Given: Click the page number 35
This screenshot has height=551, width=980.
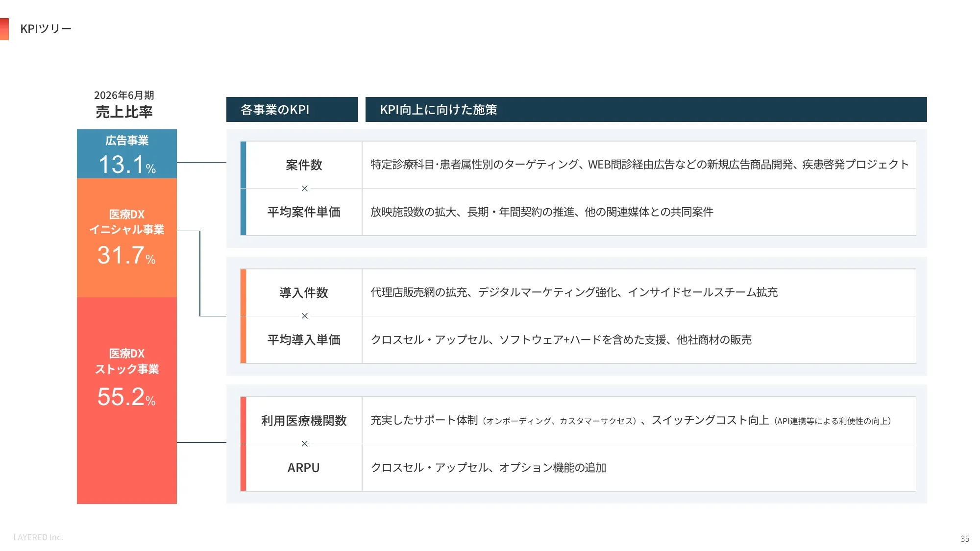Looking at the screenshot, I should [x=965, y=539].
